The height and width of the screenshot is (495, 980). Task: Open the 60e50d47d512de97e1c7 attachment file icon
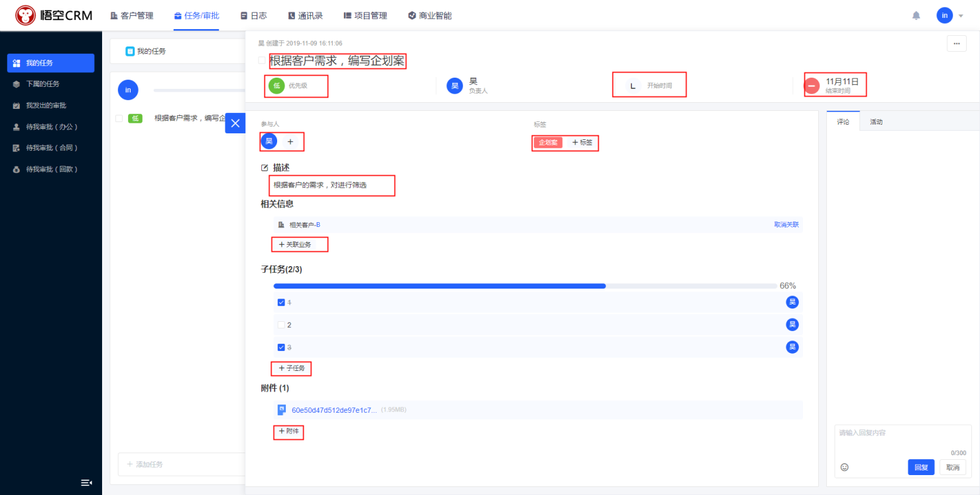[282, 410]
